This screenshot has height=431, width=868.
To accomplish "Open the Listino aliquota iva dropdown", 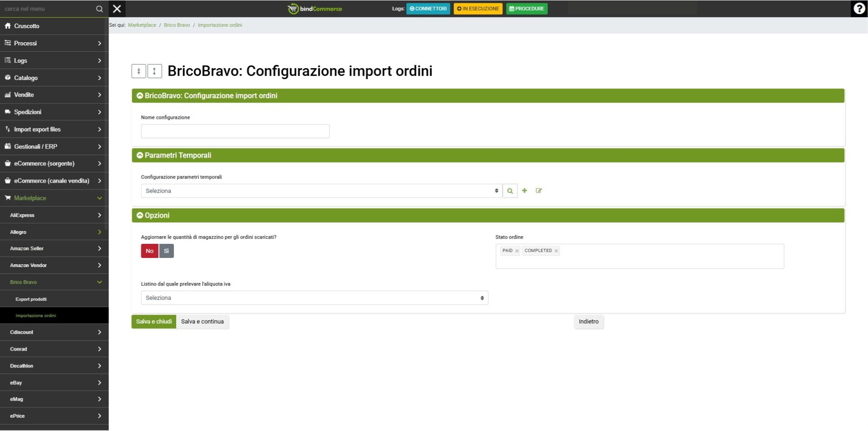I will tap(314, 298).
